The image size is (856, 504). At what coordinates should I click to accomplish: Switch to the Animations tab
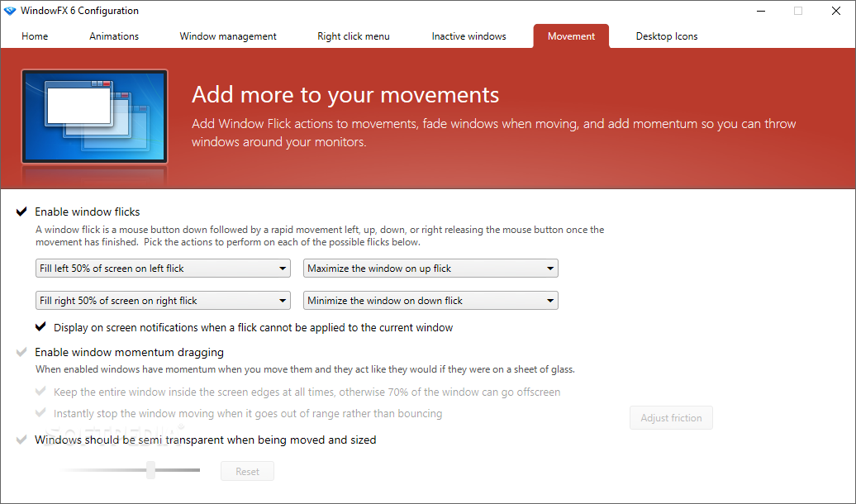(x=114, y=36)
